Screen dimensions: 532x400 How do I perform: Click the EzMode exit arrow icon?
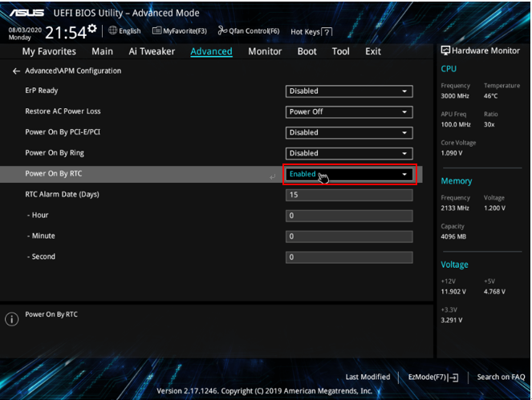pyautogui.click(x=453, y=378)
